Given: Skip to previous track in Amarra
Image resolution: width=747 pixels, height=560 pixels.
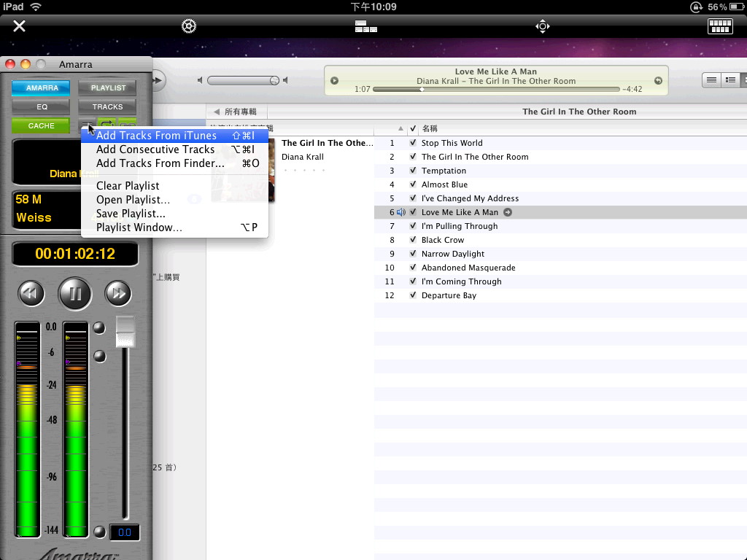Looking at the screenshot, I should point(31,293).
